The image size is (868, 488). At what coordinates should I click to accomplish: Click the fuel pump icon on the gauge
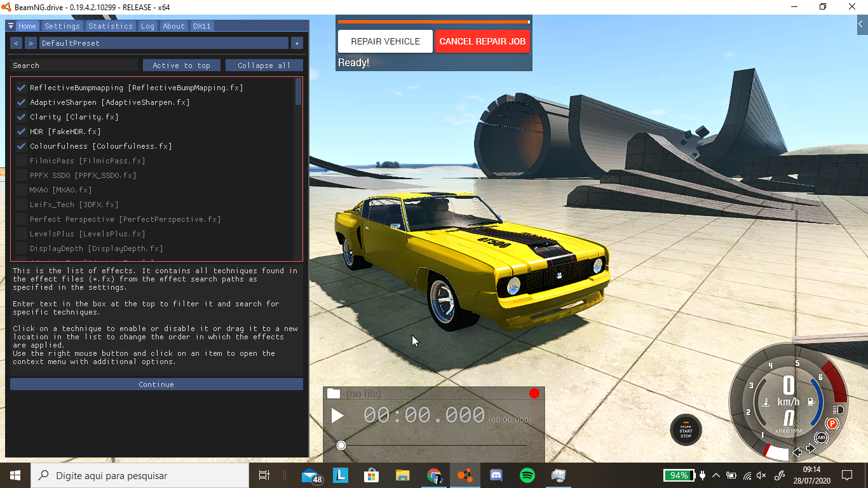pyautogui.click(x=811, y=402)
